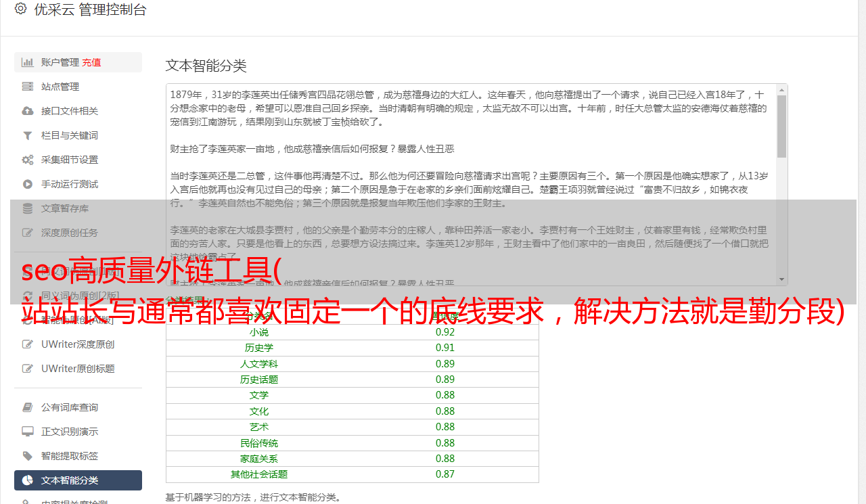Click the red 充值 recharge link
Viewport: 866px width, 504px height.
click(92, 62)
